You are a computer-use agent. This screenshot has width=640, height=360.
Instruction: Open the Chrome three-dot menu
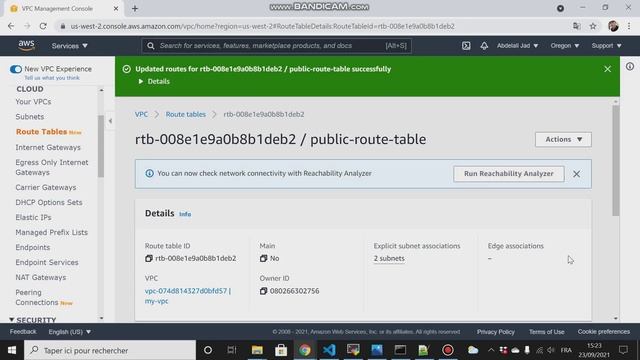pos(629,26)
